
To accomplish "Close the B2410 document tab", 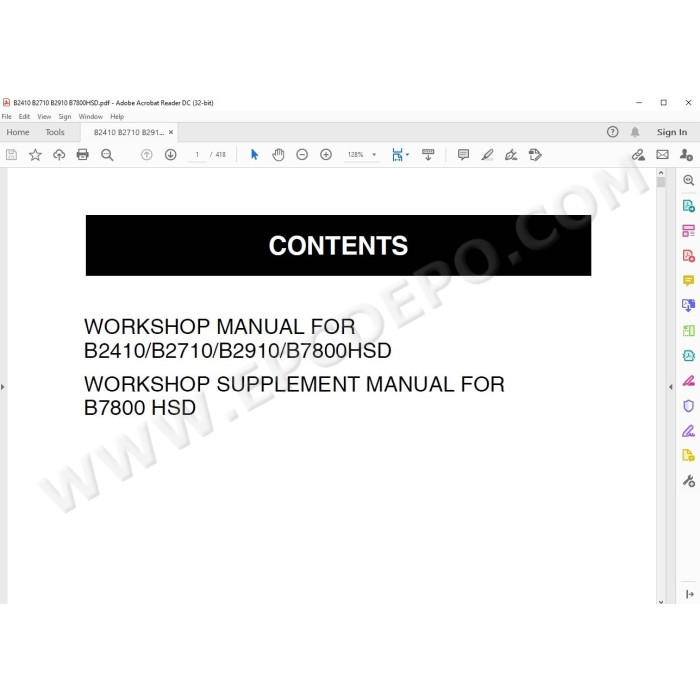I will tap(171, 132).
